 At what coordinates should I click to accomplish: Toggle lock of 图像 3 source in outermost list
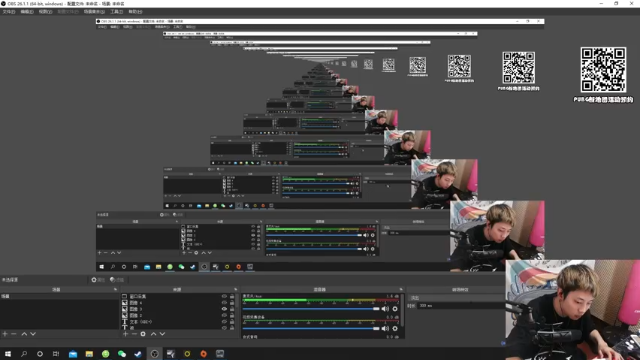coord(232,309)
